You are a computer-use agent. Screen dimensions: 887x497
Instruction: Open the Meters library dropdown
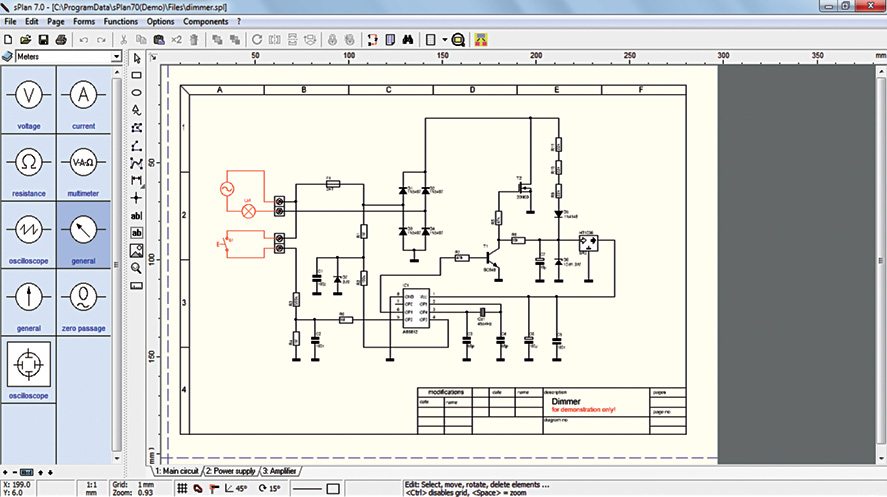60,58
